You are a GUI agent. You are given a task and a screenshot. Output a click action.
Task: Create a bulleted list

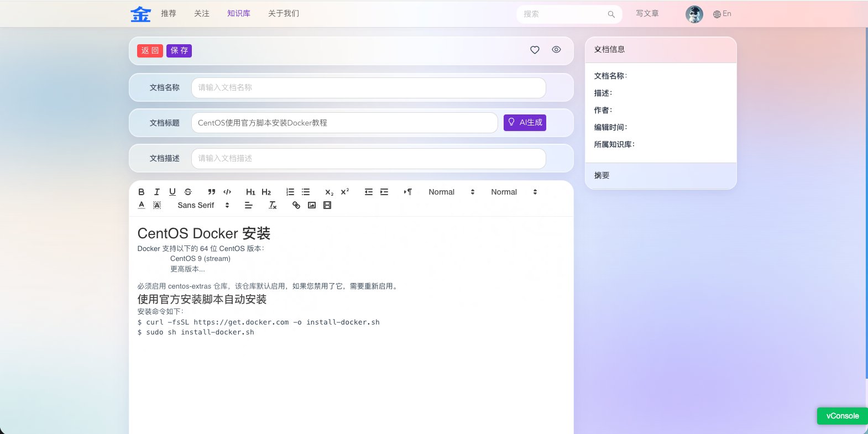click(x=306, y=192)
